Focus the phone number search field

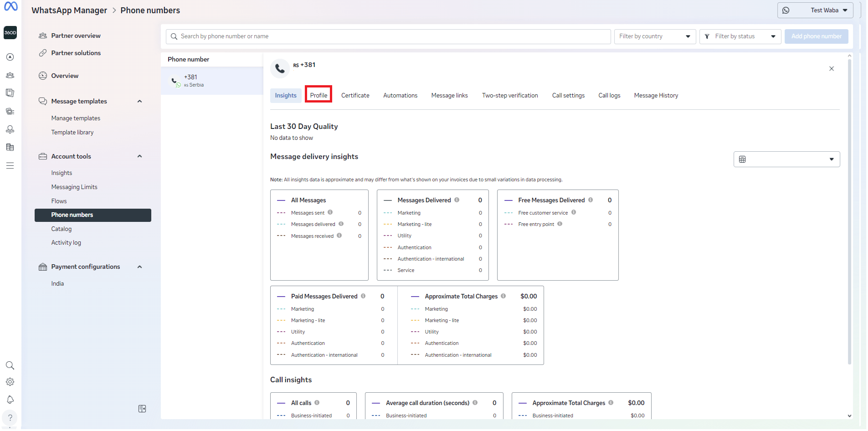point(388,36)
